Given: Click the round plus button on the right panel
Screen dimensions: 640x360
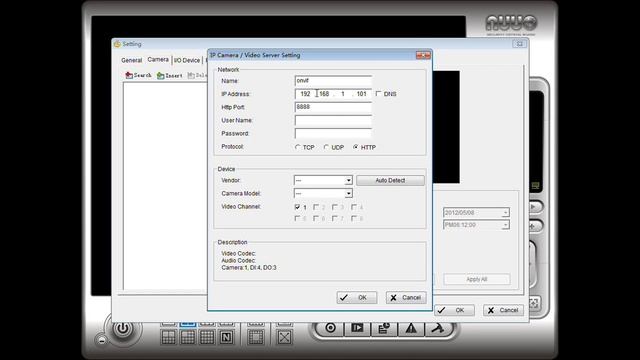Looking at the screenshot, I should (535, 226).
